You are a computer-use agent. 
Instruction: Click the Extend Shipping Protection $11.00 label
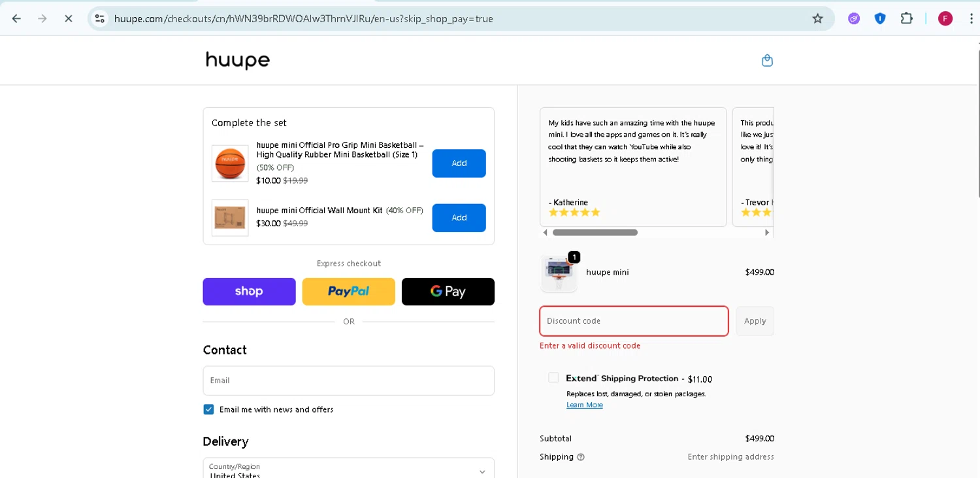point(639,379)
